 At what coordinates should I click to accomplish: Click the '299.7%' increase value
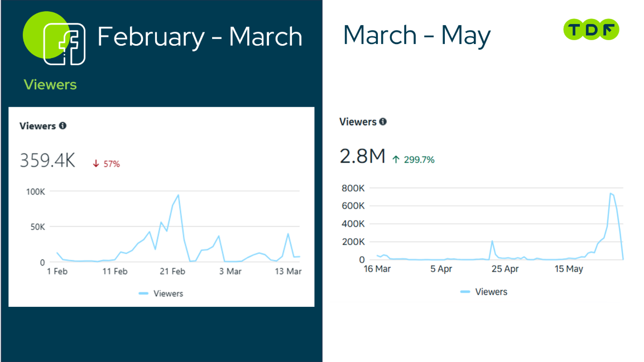[x=419, y=160]
